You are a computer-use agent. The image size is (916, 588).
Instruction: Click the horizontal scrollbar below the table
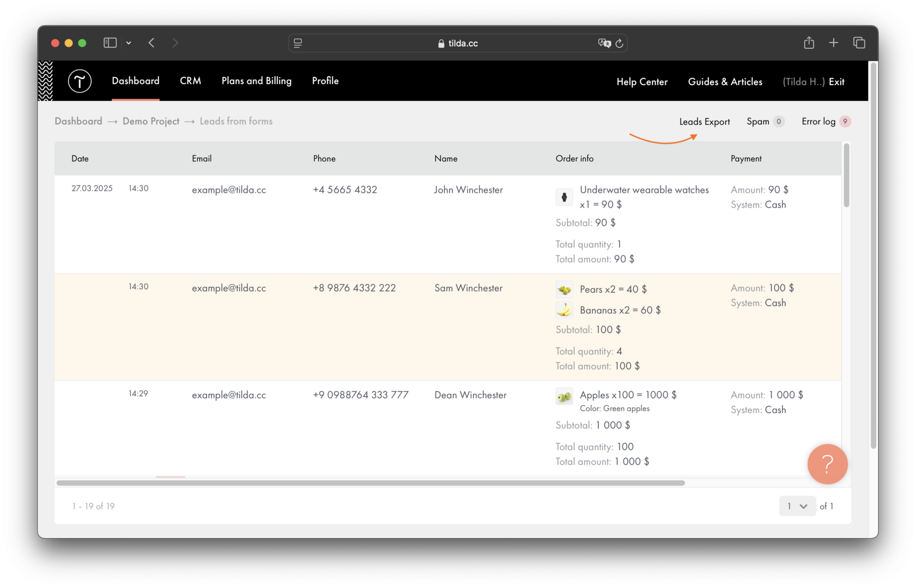(371, 483)
